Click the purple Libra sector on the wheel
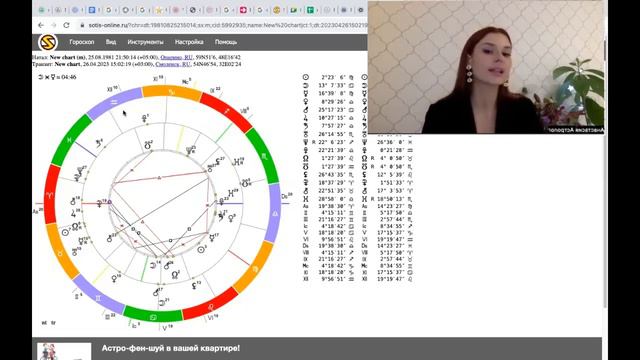Viewport: 640px width, 360px height. (274, 213)
